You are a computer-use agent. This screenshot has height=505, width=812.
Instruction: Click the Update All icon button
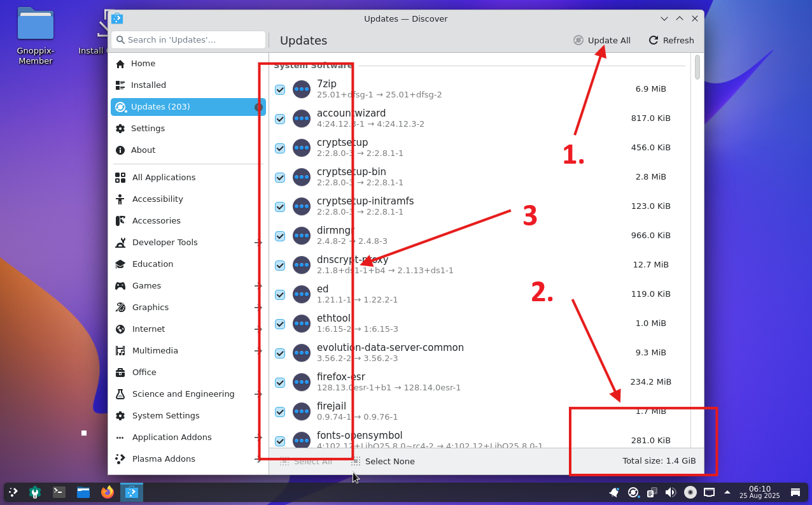[x=578, y=40]
